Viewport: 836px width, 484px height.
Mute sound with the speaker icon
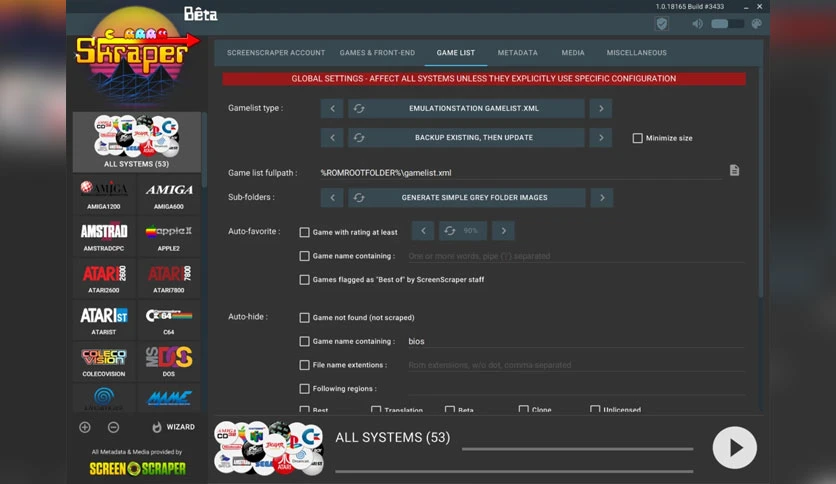coord(697,24)
